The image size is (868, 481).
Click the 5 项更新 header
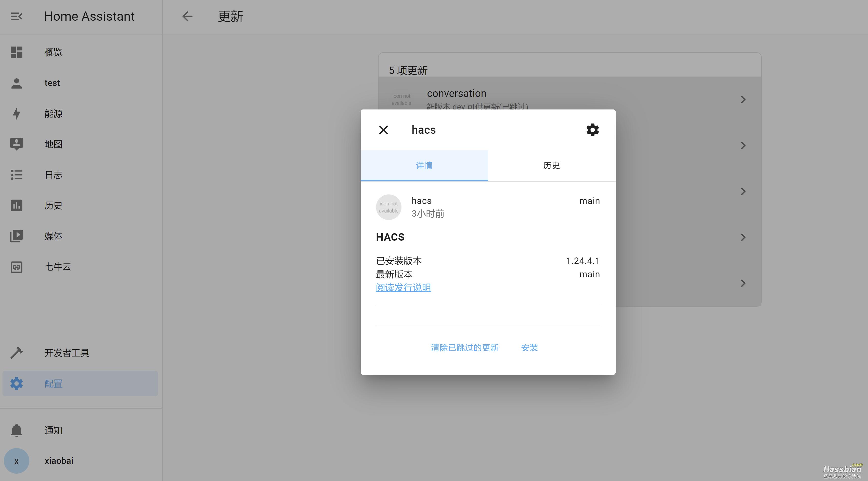point(408,70)
